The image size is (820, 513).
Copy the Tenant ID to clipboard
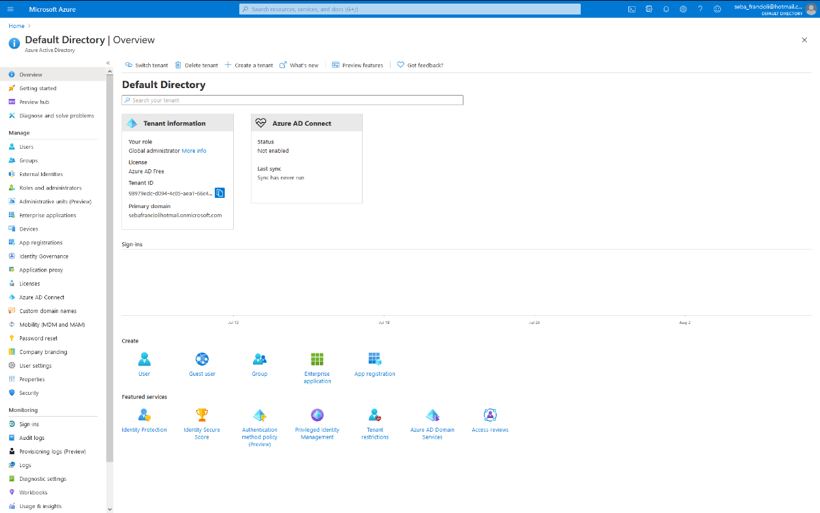click(220, 193)
